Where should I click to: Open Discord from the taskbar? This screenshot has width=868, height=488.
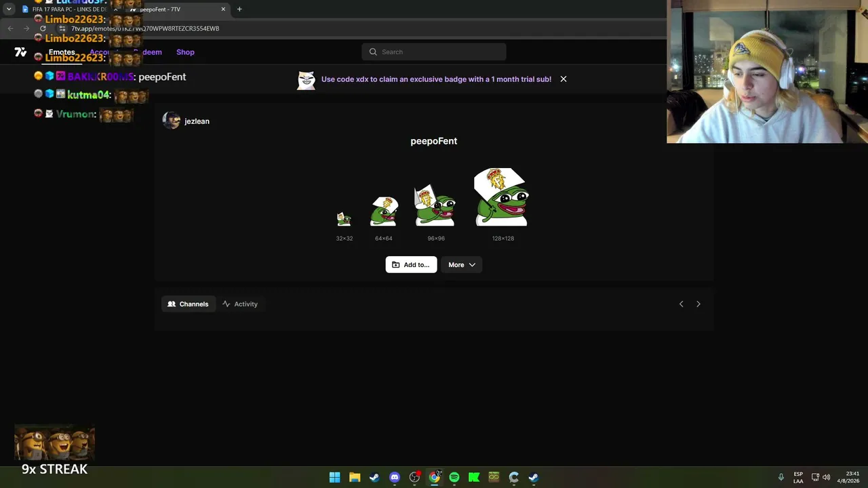[x=395, y=477]
